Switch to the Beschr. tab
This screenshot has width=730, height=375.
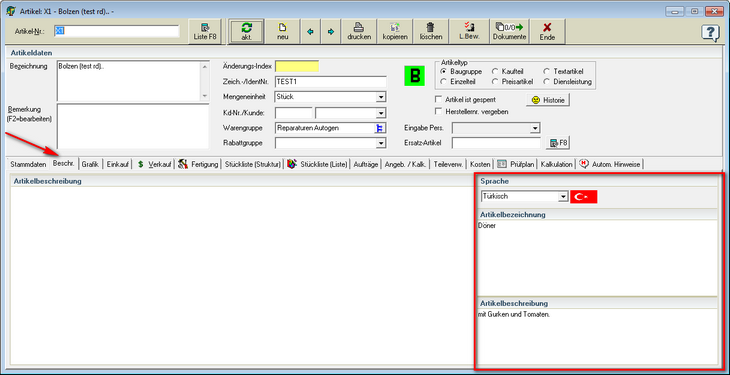63,163
